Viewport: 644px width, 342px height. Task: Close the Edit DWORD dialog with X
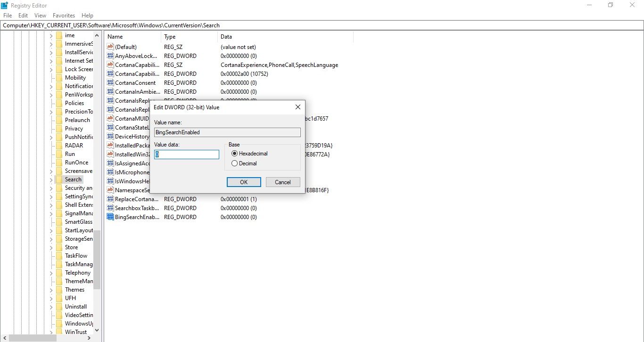(297, 107)
